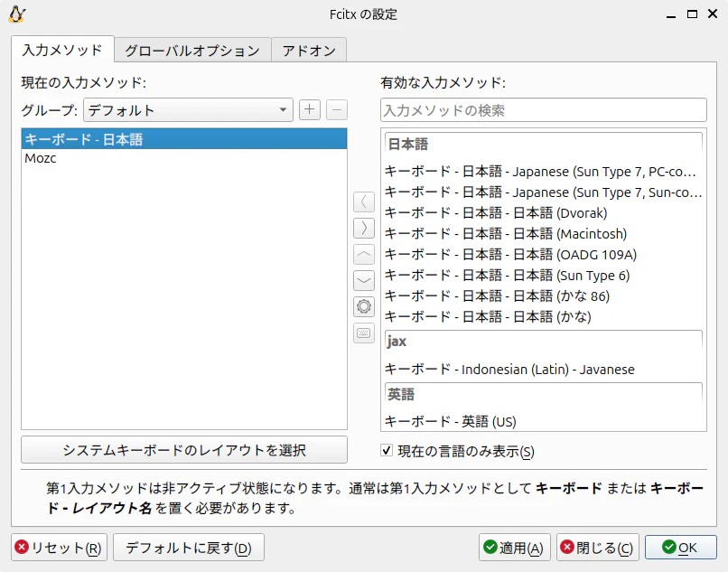This screenshot has height=572, width=728.
Task: Click the 日本語 group header
Action: click(543, 144)
